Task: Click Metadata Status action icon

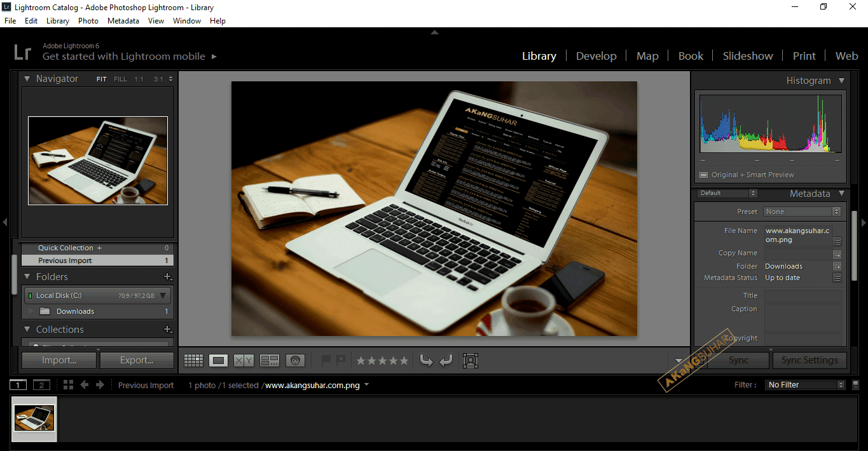Action: point(837,278)
